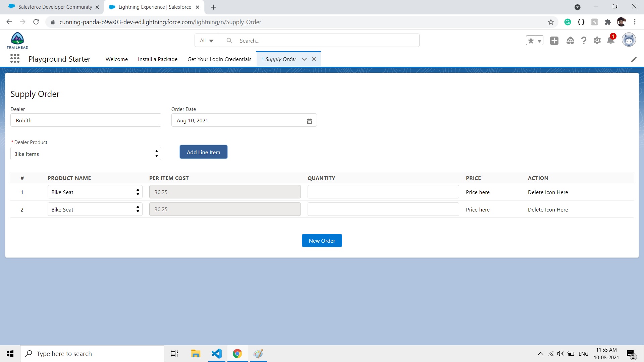This screenshot has height=362, width=644.
Task: Open the Supply Order tab chevron menu
Action: pyautogui.click(x=304, y=59)
